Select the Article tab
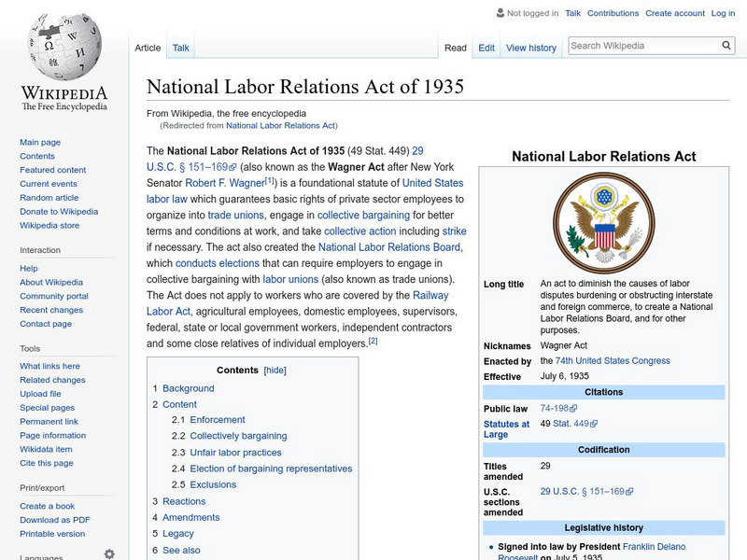The height and width of the screenshot is (560, 747). pyautogui.click(x=148, y=48)
